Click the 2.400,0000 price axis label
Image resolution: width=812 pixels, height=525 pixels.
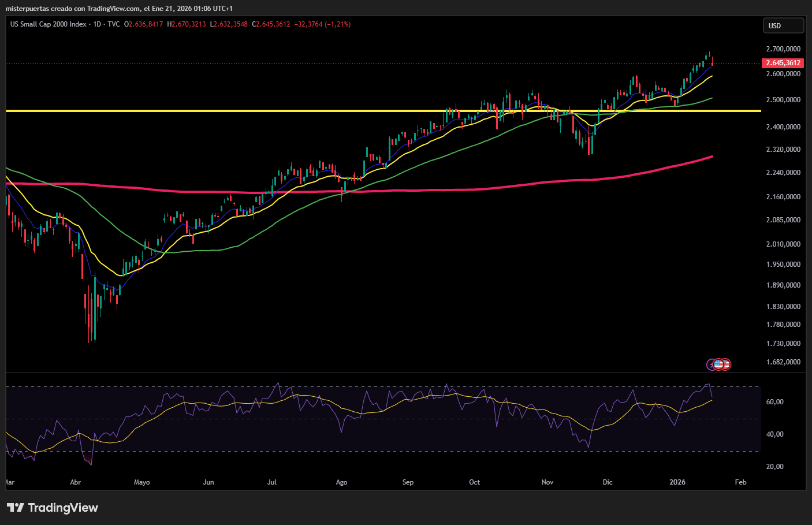(x=783, y=127)
